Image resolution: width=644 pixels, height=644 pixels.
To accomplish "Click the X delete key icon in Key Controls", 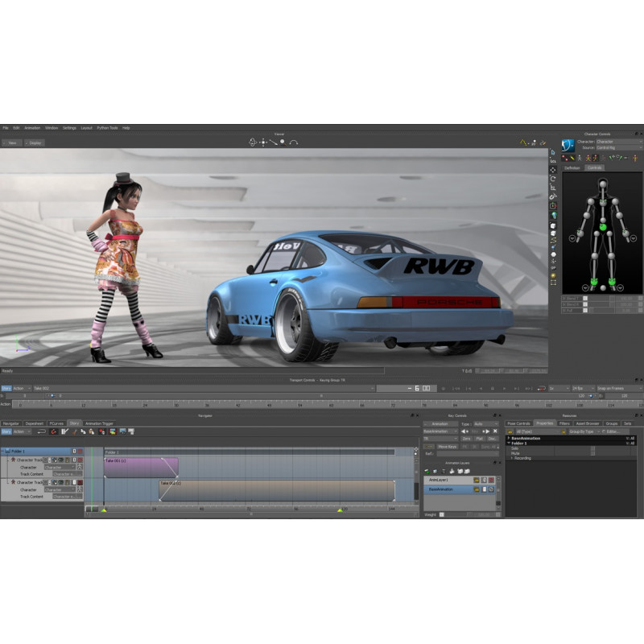I will click(x=495, y=431).
